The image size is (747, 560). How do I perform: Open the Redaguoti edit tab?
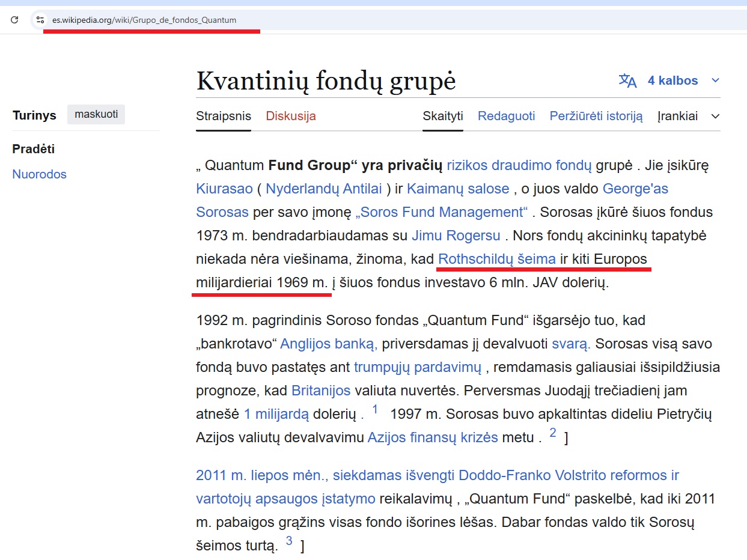(506, 116)
